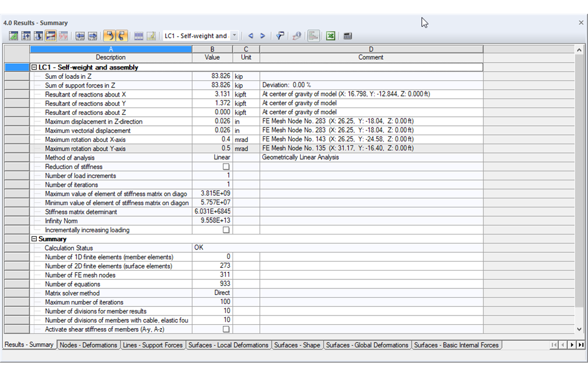The height and width of the screenshot is (377, 588).
Task: Click tab scroll-to-last arrow button
Action: 581,345
